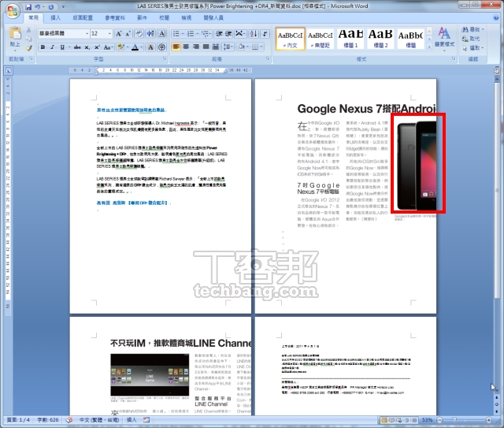Activate the Format Painter brush
Screen dimensions: 504x428
coord(29,48)
